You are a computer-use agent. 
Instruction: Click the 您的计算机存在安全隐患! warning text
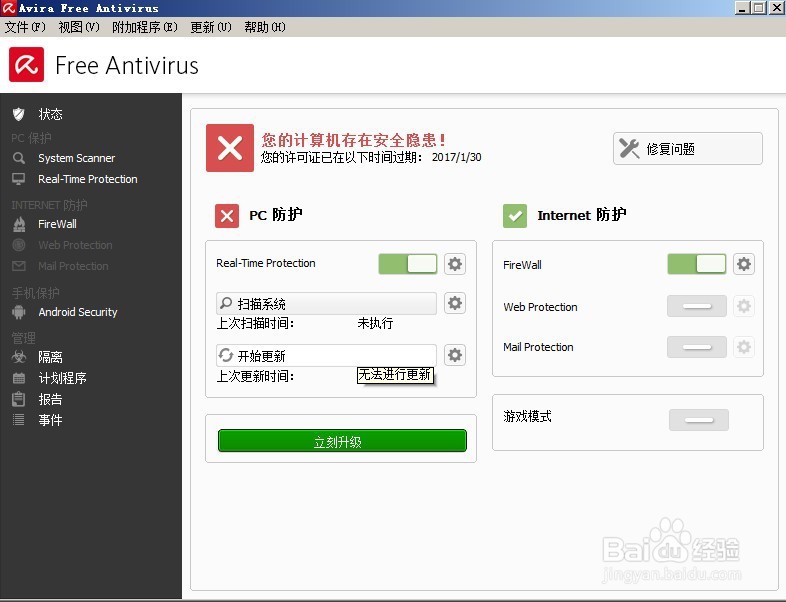[x=354, y=140]
